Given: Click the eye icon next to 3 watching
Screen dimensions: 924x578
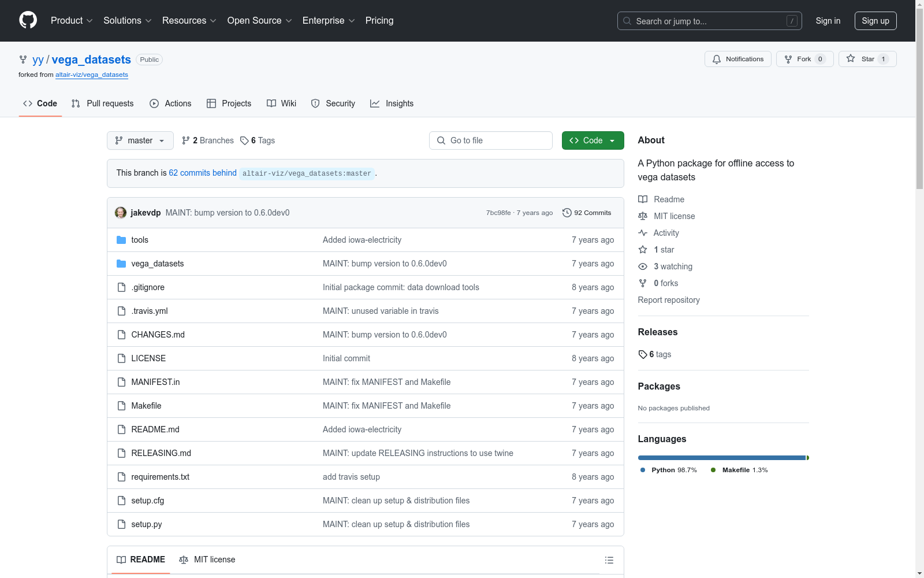Looking at the screenshot, I should pos(643,266).
